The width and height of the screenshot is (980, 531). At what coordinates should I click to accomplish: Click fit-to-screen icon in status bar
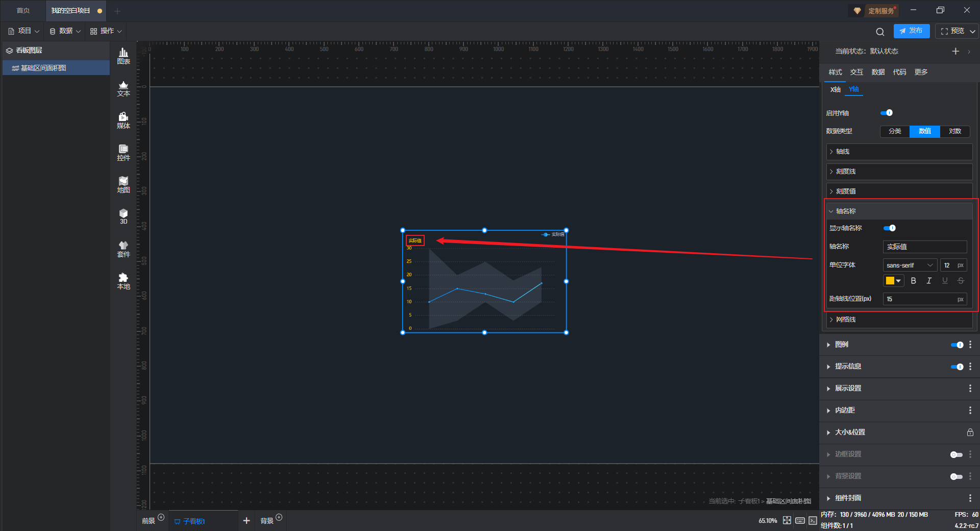coord(787,520)
